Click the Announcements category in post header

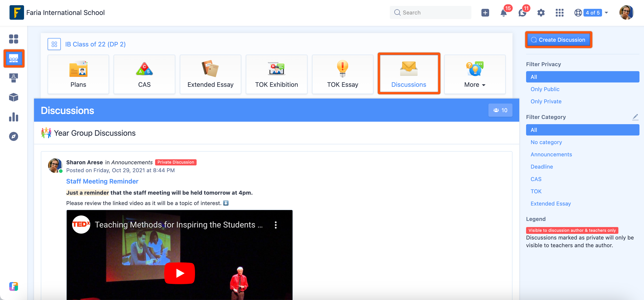(132, 162)
